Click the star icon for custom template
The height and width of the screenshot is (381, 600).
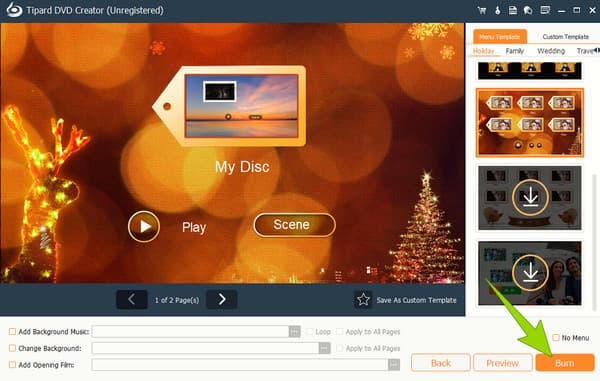tap(363, 300)
